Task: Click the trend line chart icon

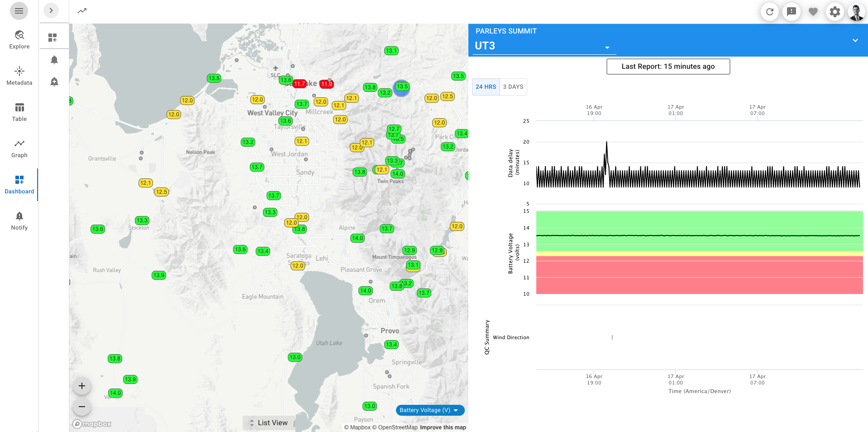Action: pyautogui.click(x=82, y=11)
